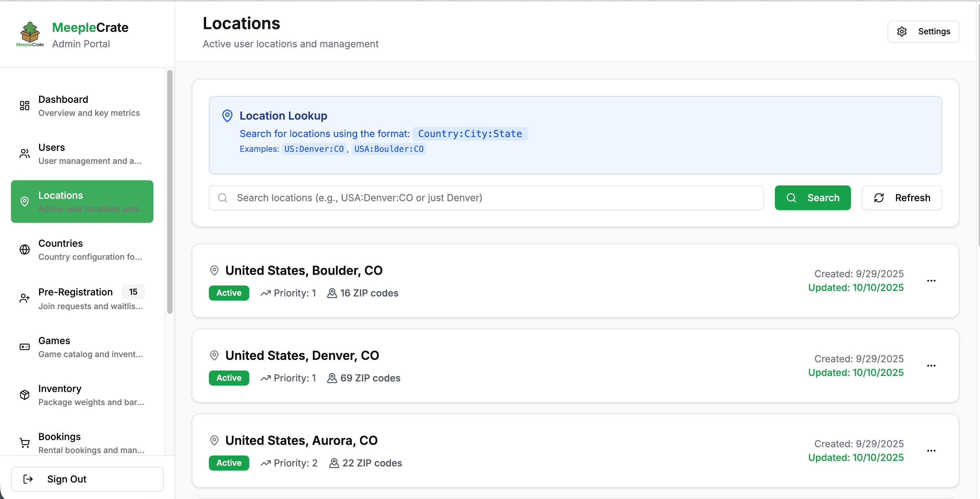Open the Inventory menu item

tap(82, 395)
